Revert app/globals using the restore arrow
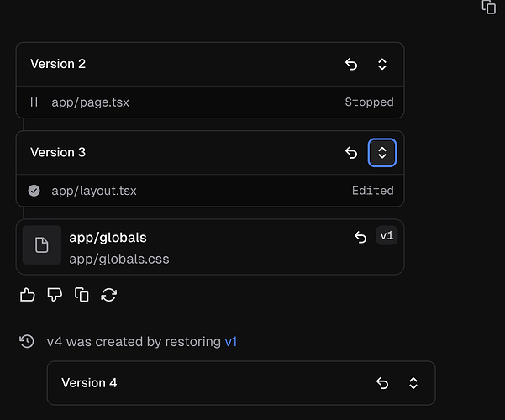 pyautogui.click(x=360, y=238)
